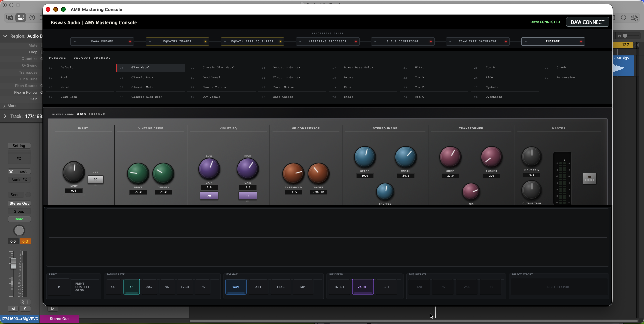Click the Master Input Trim knob
Viewport: 644px width, 324px height.
click(531, 156)
